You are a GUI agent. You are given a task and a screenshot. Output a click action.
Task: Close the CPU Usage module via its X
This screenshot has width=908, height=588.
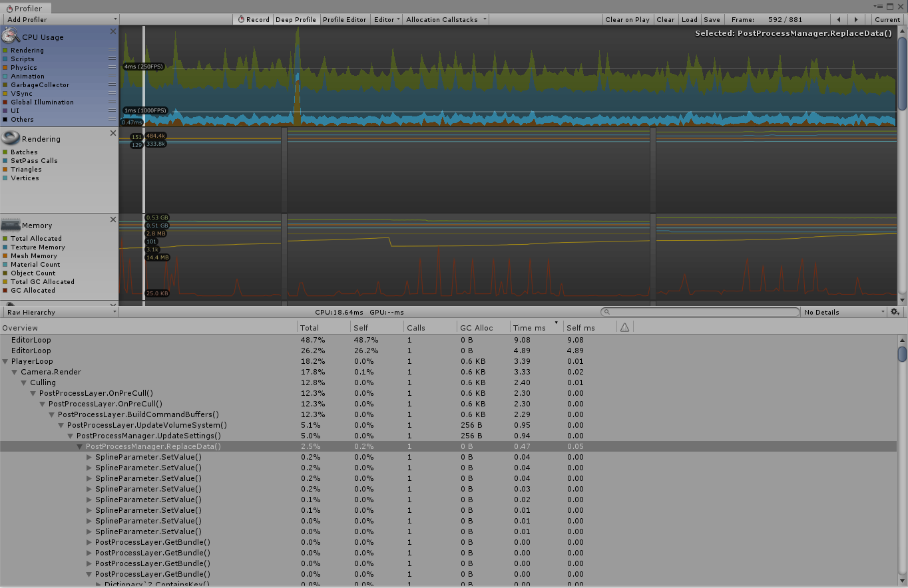pos(113,31)
